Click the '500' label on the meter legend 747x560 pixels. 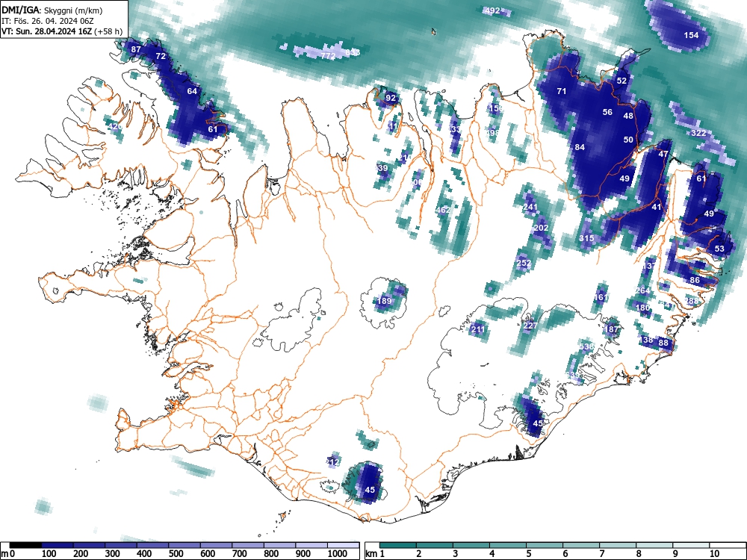176,554
